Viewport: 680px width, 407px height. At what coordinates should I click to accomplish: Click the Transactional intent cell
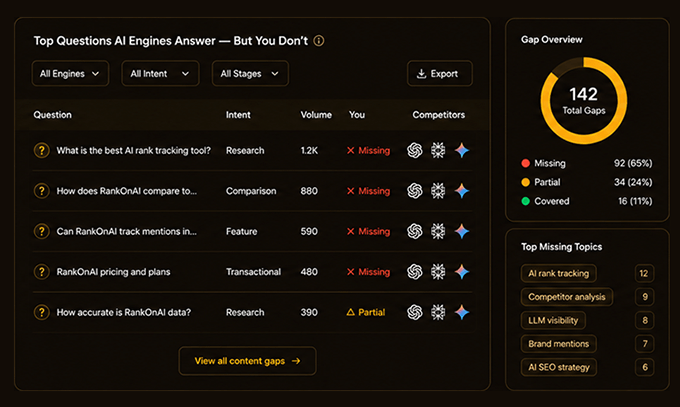tap(253, 272)
